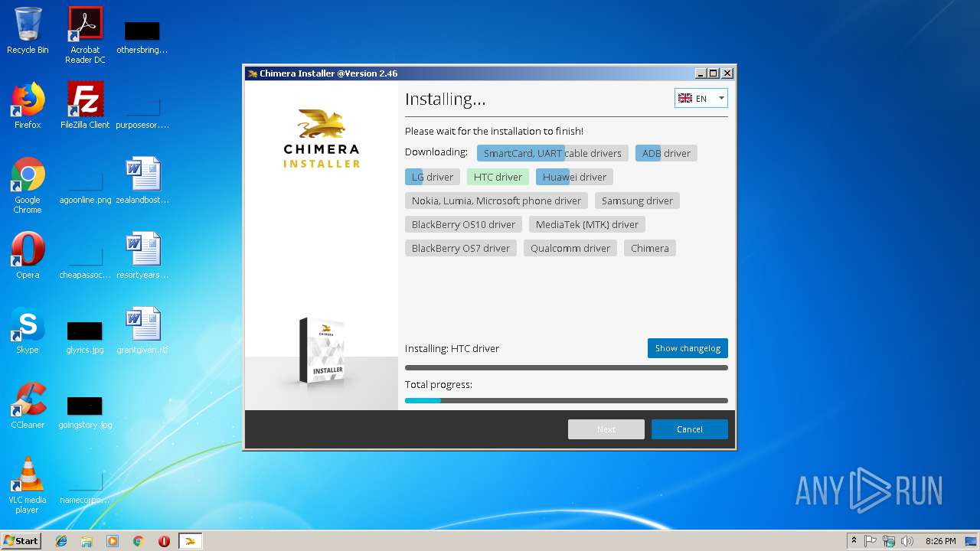Click the 8:26 PM system clock
Image resolution: width=980 pixels, height=551 pixels.
pos(940,541)
